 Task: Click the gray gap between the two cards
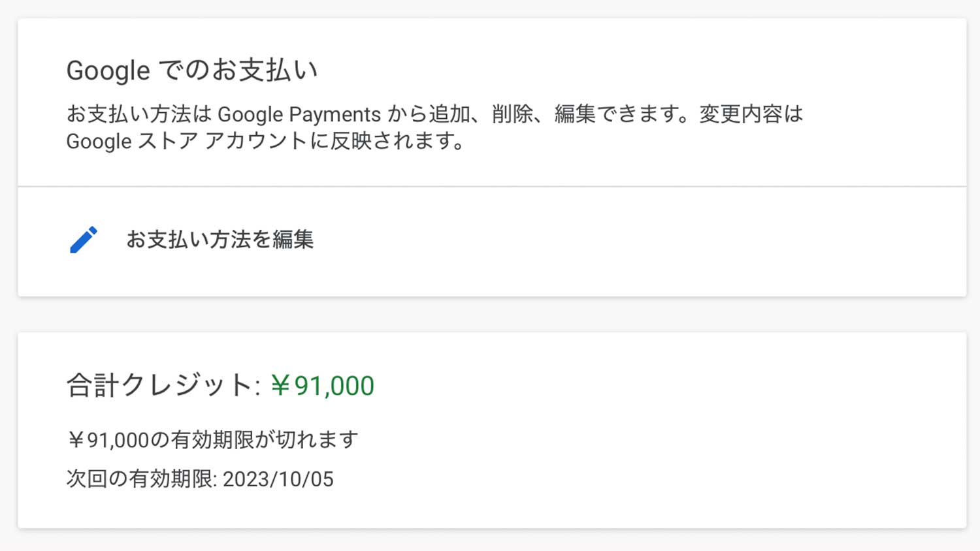click(x=490, y=315)
